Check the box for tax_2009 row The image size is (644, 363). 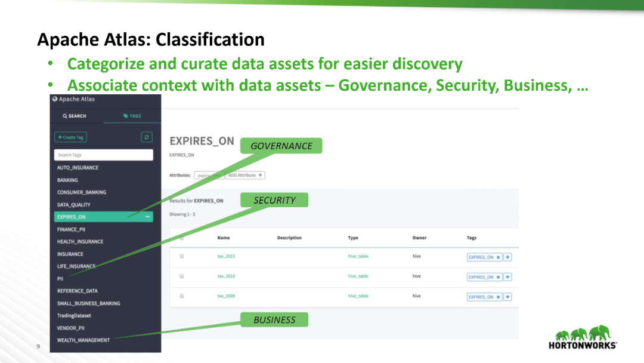[x=181, y=296]
